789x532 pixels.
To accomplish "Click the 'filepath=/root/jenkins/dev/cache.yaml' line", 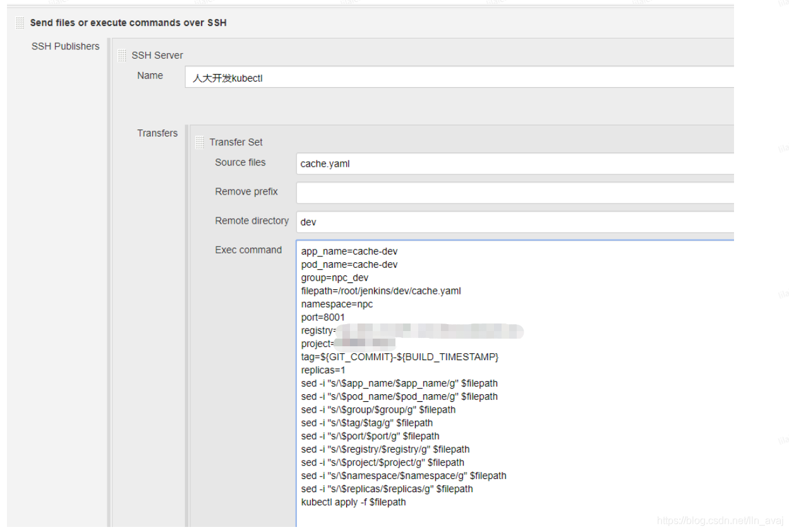I will click(381, 291).
